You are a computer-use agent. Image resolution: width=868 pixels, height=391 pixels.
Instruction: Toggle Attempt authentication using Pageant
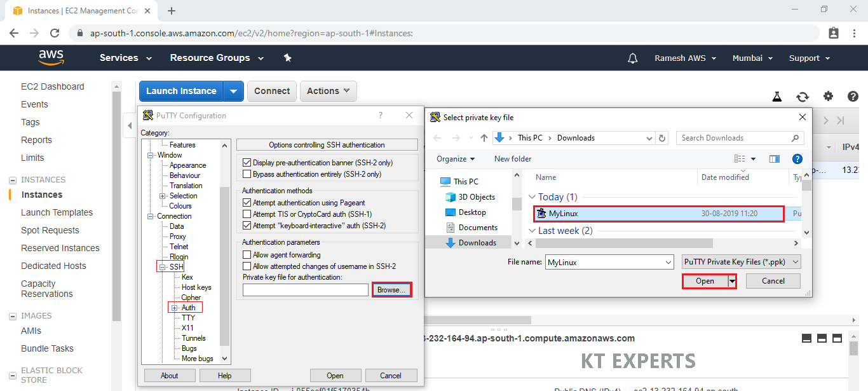248,203
